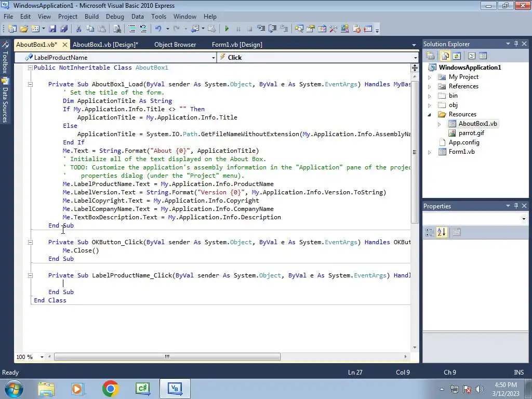Click the Copy toolbar icon
Screen dimensions: 532x399
pyautogui.click(x=90, y=29)
